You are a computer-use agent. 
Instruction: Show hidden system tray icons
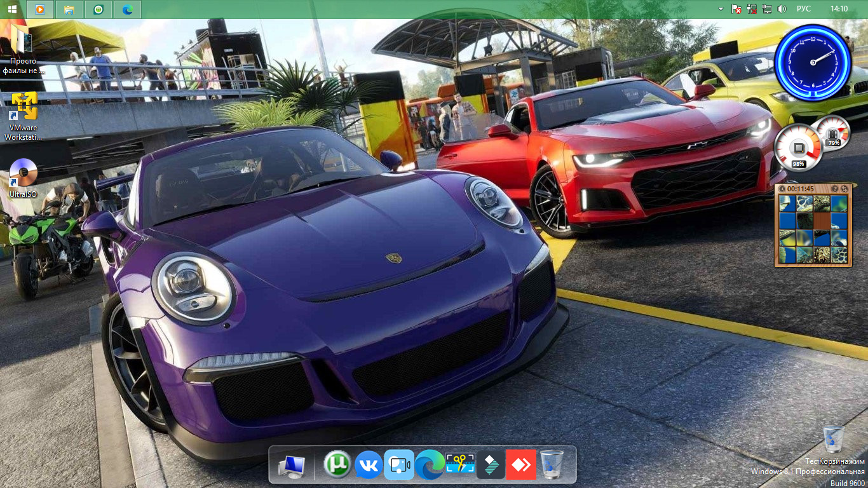click(721, 9)
